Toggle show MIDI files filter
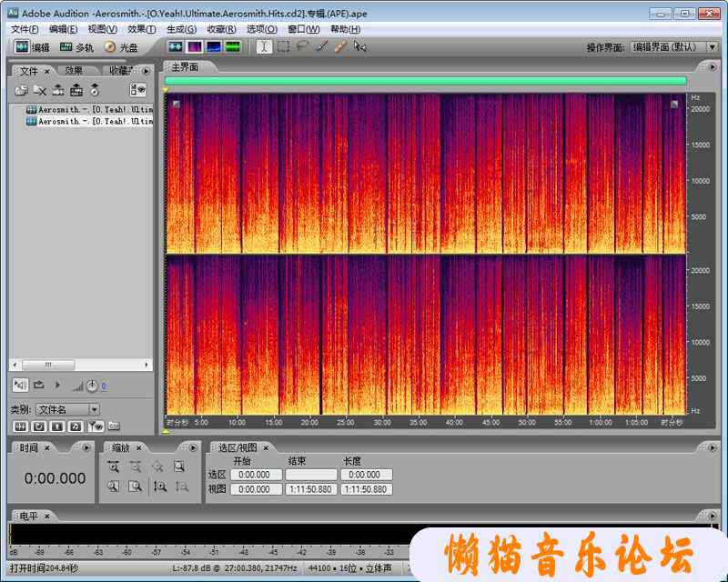Viewport: 728px width, 582px height. tap(76, 426)
